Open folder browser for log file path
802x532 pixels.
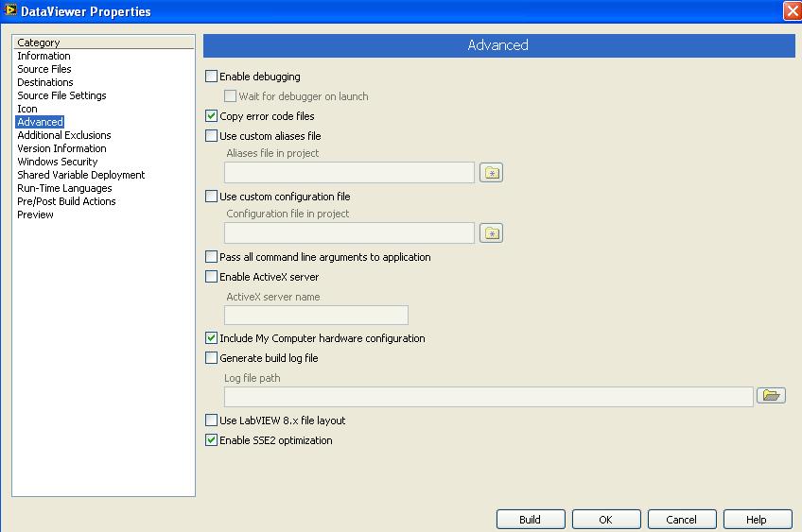[x=771, y=395]
